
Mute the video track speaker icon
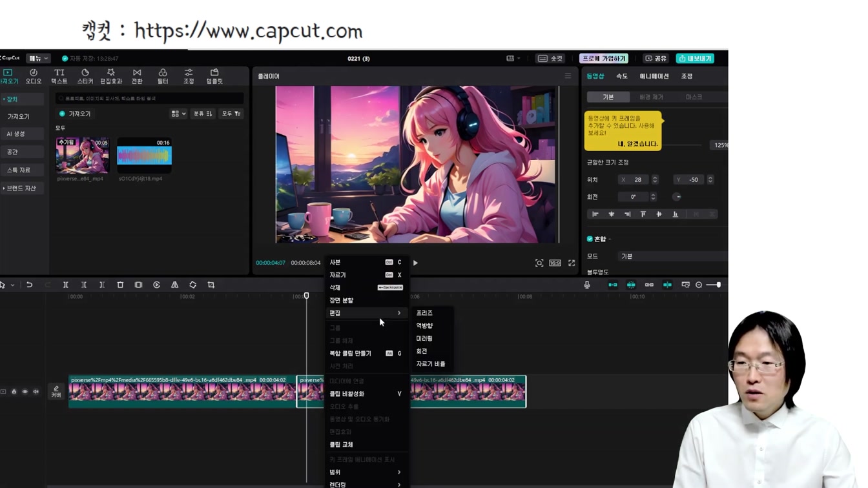tap(36, 392)
